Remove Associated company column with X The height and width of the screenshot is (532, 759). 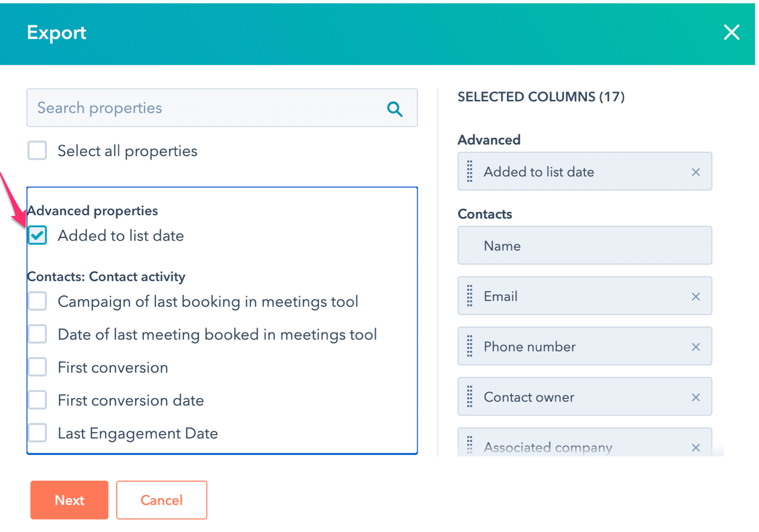coord(695,447)
